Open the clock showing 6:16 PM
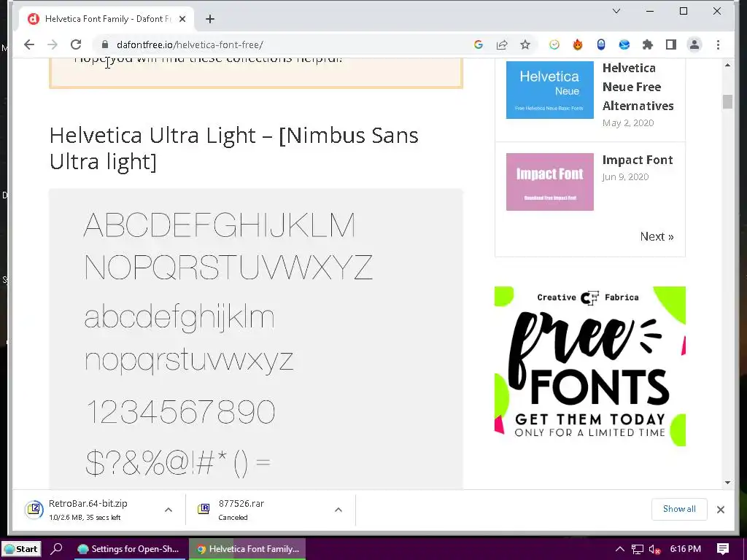 pos(686,549)
